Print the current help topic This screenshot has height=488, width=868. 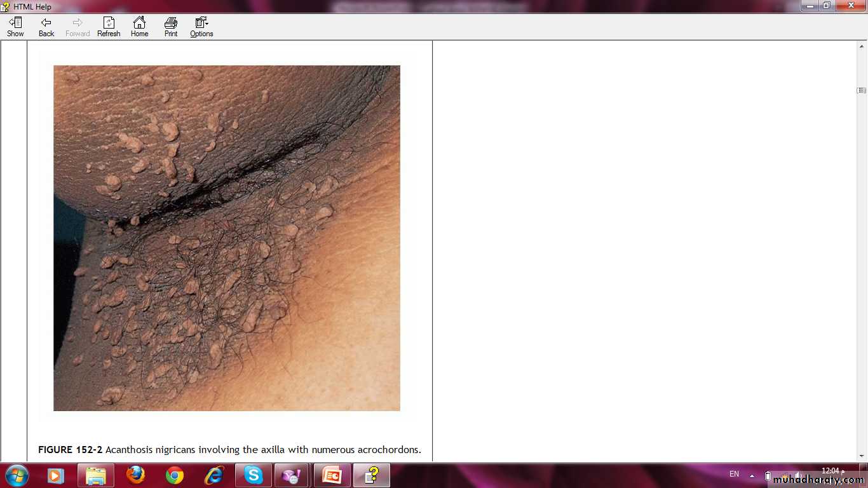click(171, 27)
